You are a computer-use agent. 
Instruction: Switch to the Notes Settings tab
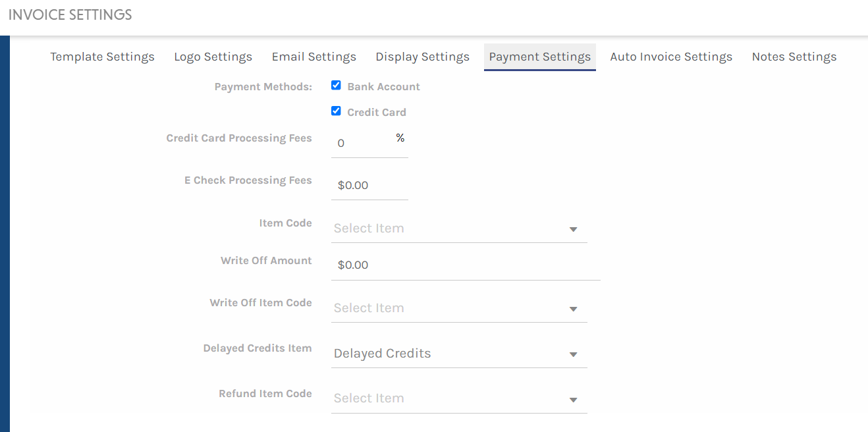(x=794, y=57)
